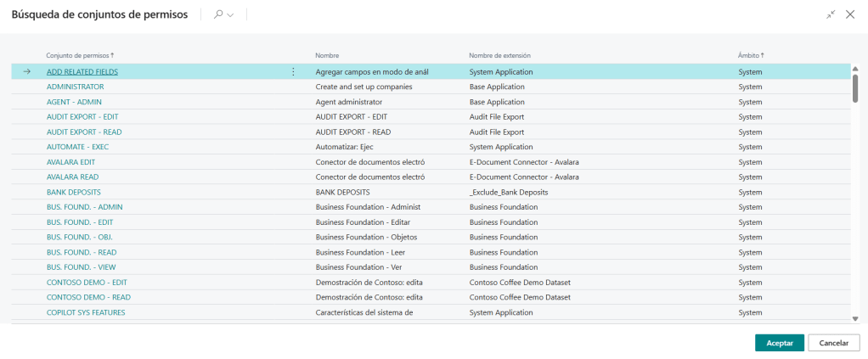The height and width of the screenshot is (359, 868).
Task: Select the COPILOT SYS FEATURES link
Action: click(85, 312)
